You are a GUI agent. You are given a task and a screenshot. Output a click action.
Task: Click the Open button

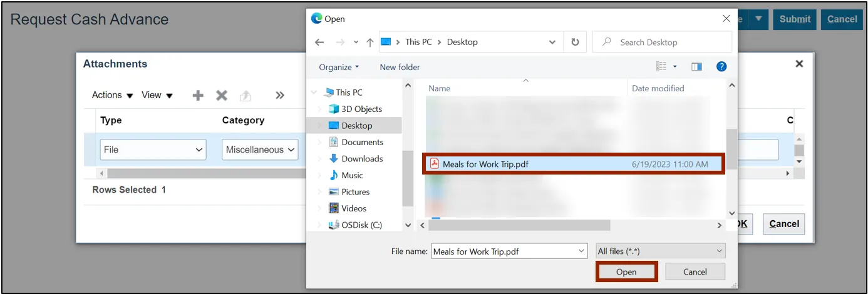[x=626, y=272]
